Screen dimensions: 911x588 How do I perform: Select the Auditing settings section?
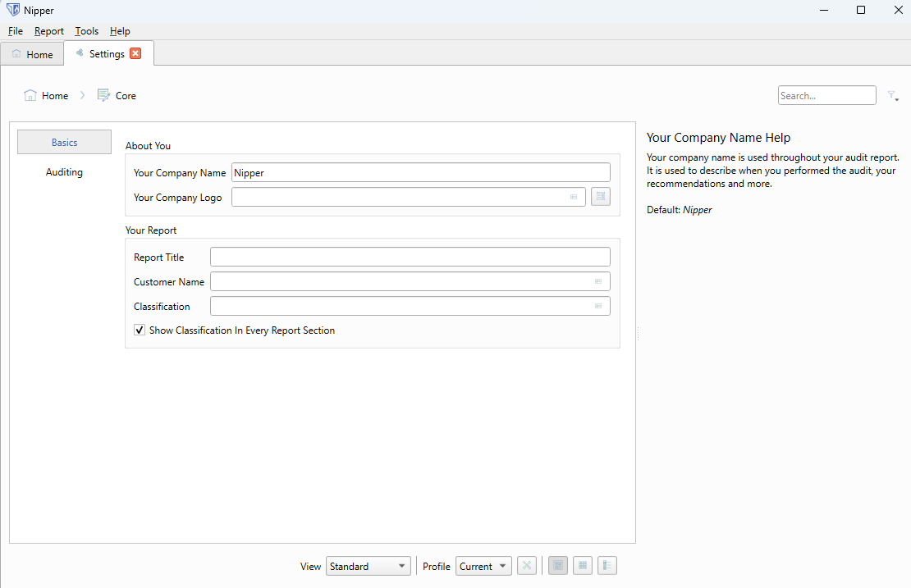click(64, 172)
